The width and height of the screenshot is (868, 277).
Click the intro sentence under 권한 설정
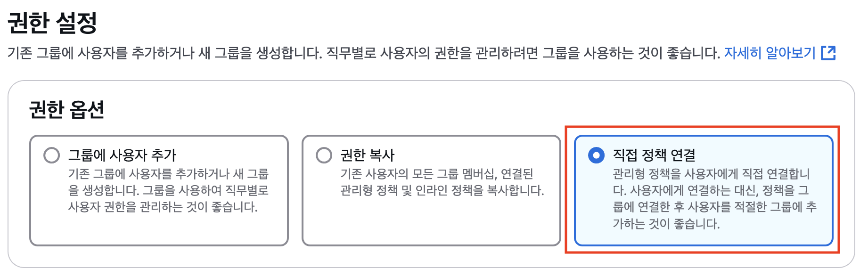click(x=363, y=53)
